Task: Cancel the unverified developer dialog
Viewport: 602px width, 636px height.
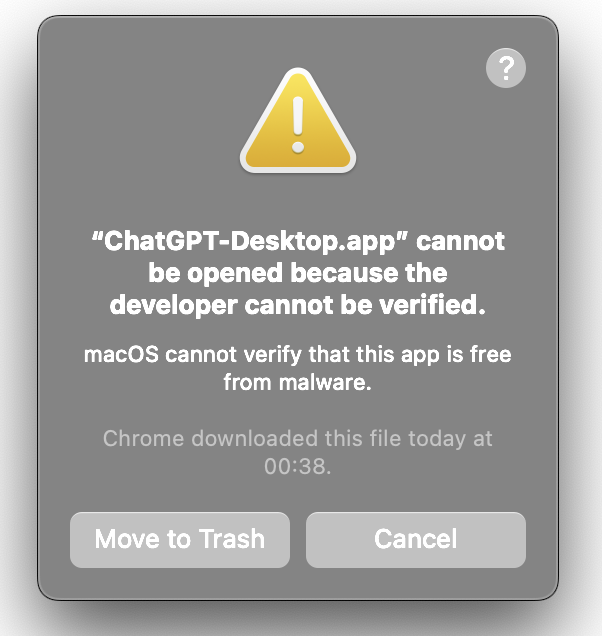Action: pos(416,539)
